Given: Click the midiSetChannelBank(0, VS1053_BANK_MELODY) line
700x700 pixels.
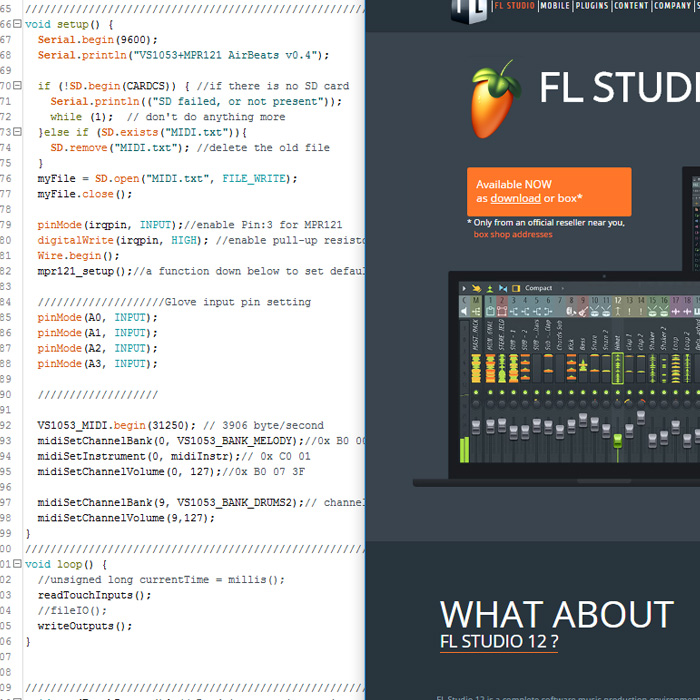Looking at the screenshot, I should [201, 441].
